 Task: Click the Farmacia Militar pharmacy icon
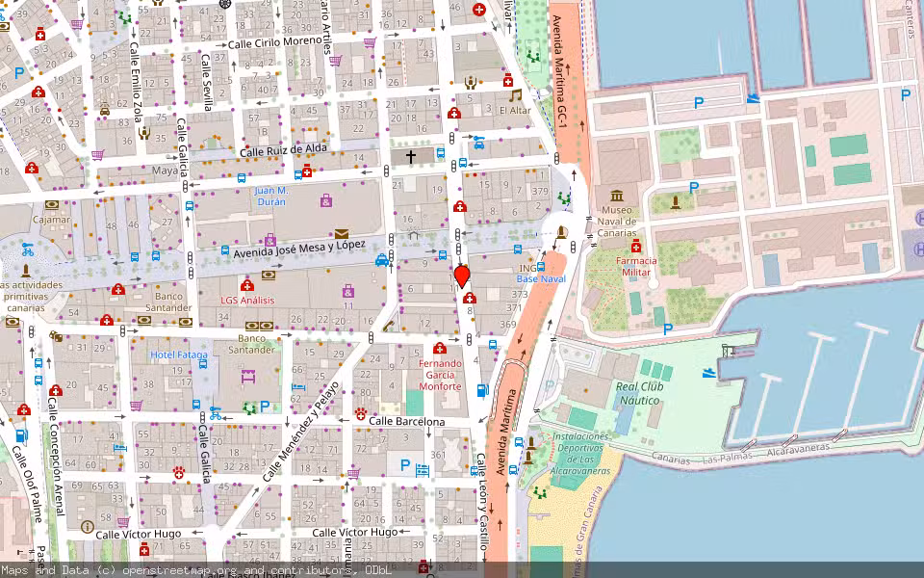635,246
